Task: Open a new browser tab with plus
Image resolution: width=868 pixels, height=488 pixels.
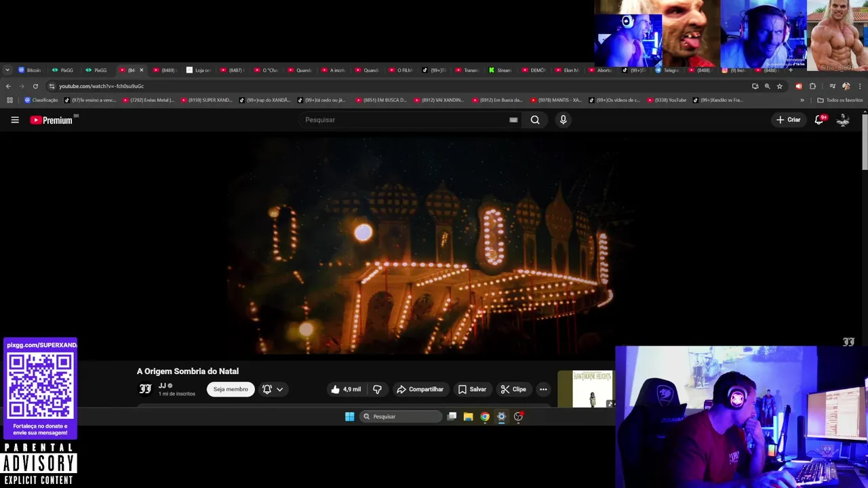Action: click(790, 70)
